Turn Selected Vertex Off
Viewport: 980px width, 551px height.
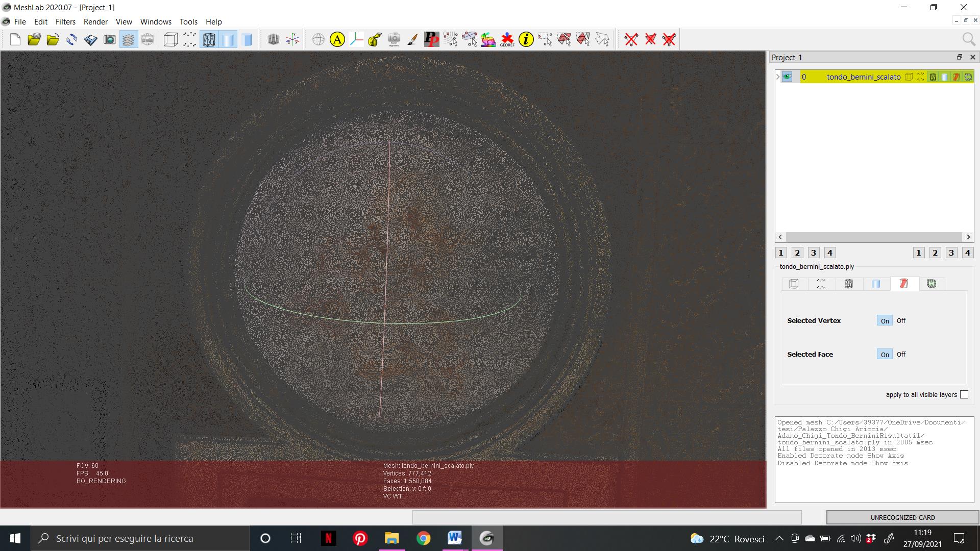(901, 321)
